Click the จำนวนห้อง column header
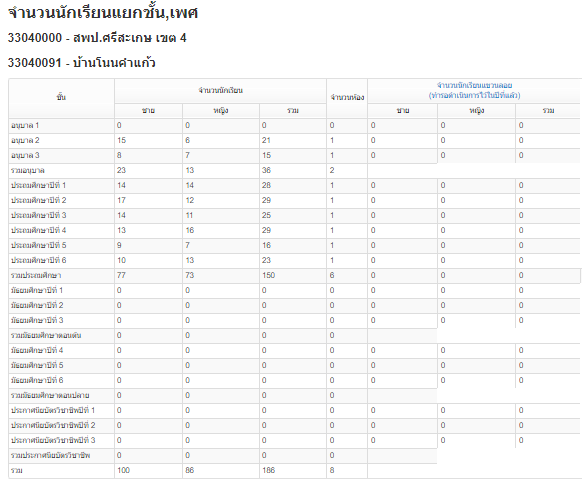Screen dimensions: 582x483 347,98
